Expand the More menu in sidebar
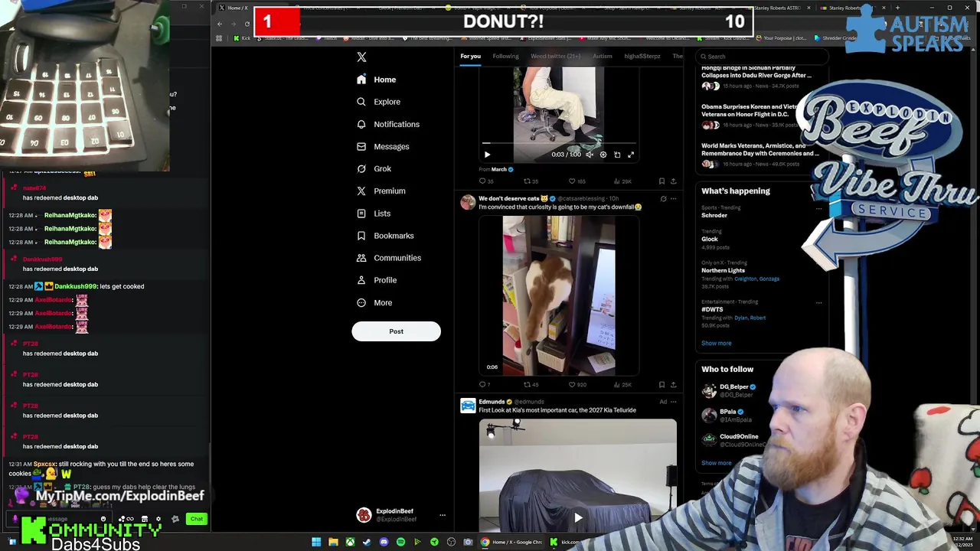 coord(374,302)
